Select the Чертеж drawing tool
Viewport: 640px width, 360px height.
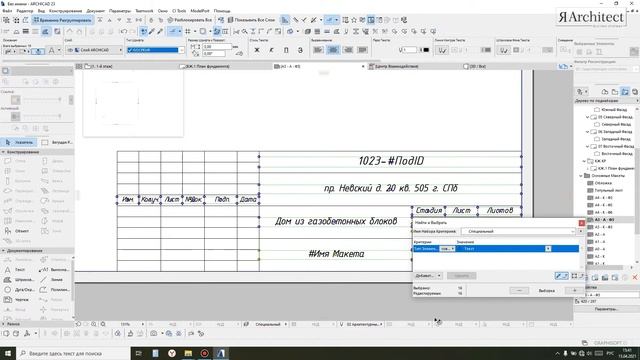click(x=16, y=300)
